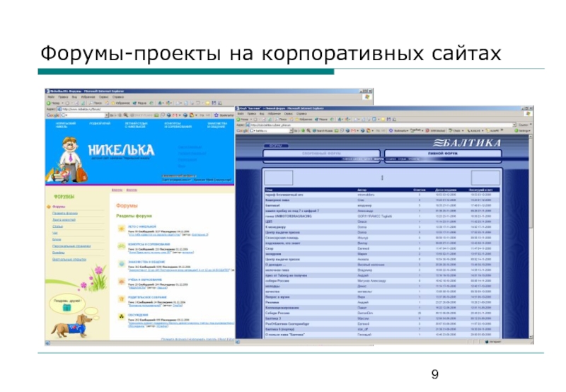Open Сервис menu in Baltika window

(x=288, y=113)
